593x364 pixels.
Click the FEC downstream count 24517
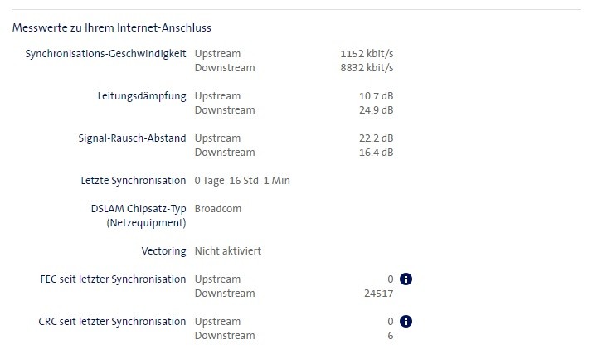click(x=377, y=294)
